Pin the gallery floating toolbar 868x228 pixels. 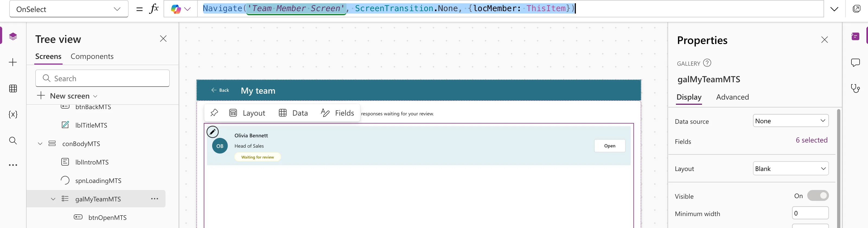point(214,113)
